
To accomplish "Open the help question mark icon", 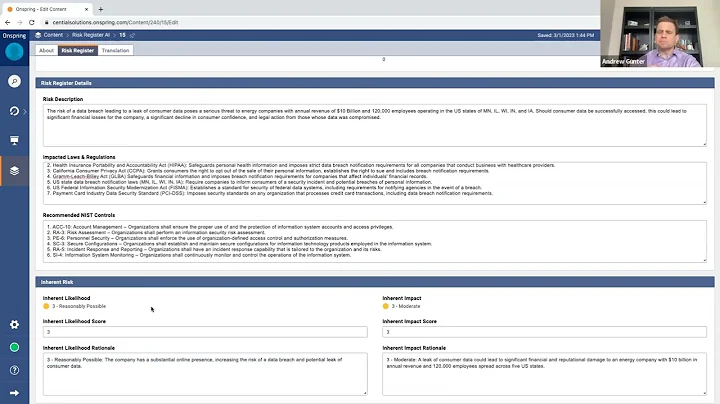I will (x=14, y=370).
